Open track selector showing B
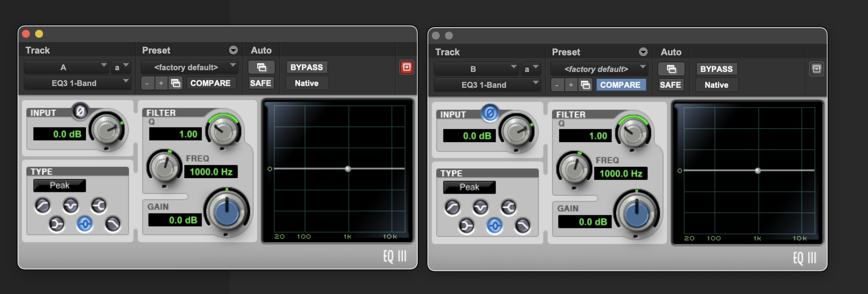The height and width of the screenshot is (294, 868). click(476, 69)
